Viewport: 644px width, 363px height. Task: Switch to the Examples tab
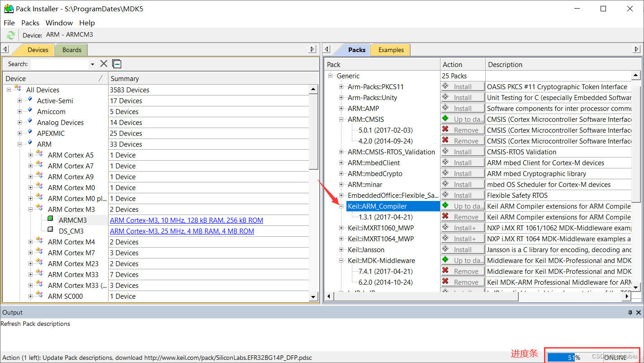click(391, 50)
